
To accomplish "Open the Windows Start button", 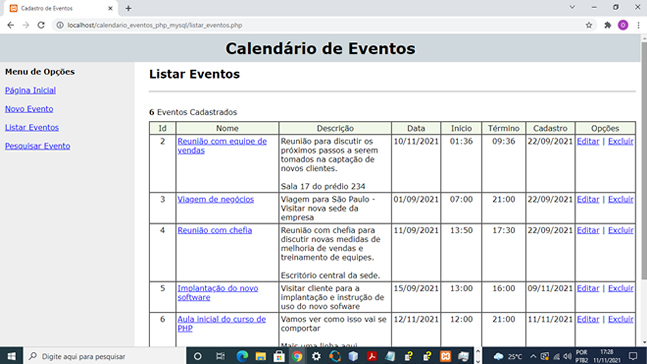I will pyautogui.click(x=11, y=356).
